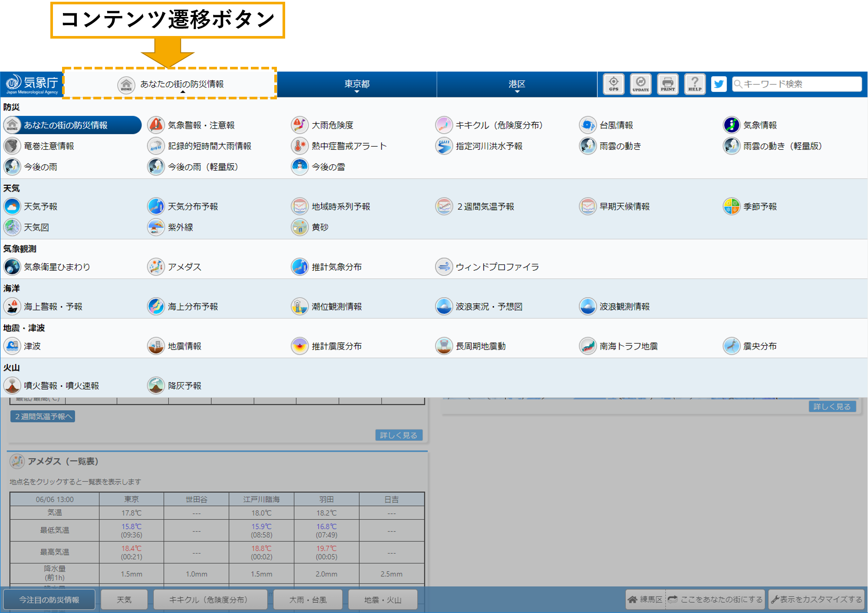Image resolution: width=868 pixels, height=613 pixels.
Task: Click the HELP icon
Action: pyautogui.click(x=694, y=84)
